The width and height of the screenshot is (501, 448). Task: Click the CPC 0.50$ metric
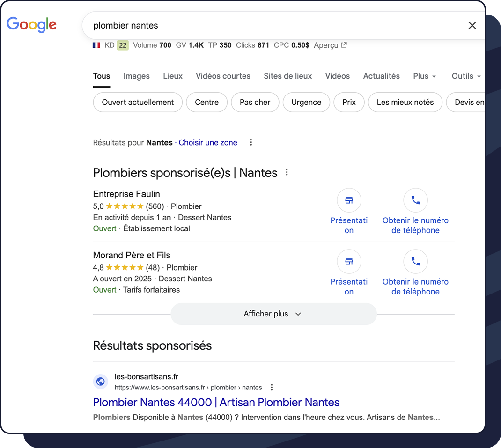291,45
